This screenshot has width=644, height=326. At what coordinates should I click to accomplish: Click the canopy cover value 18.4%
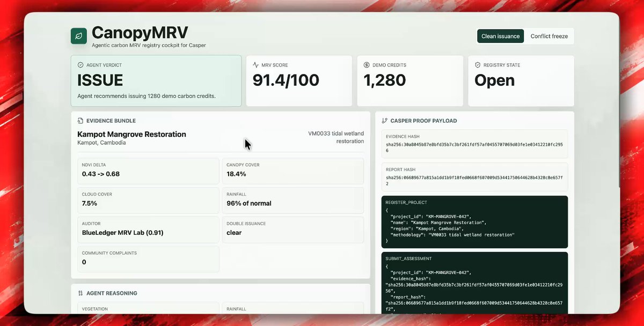236,174
